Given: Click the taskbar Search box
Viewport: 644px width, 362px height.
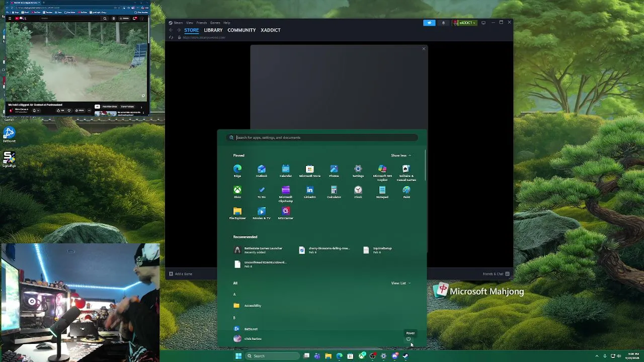Looking at the screenshot, I should pyautogui.click(x=272, y=356).
